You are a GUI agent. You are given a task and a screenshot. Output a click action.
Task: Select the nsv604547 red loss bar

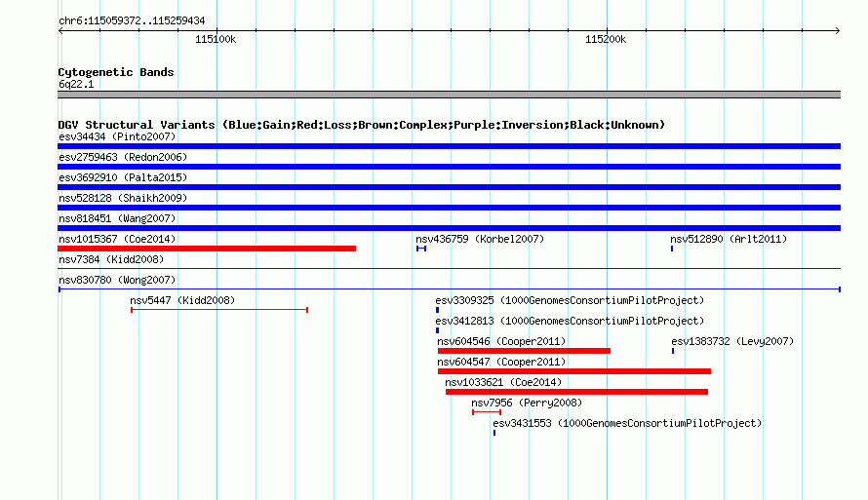point(574,371)
